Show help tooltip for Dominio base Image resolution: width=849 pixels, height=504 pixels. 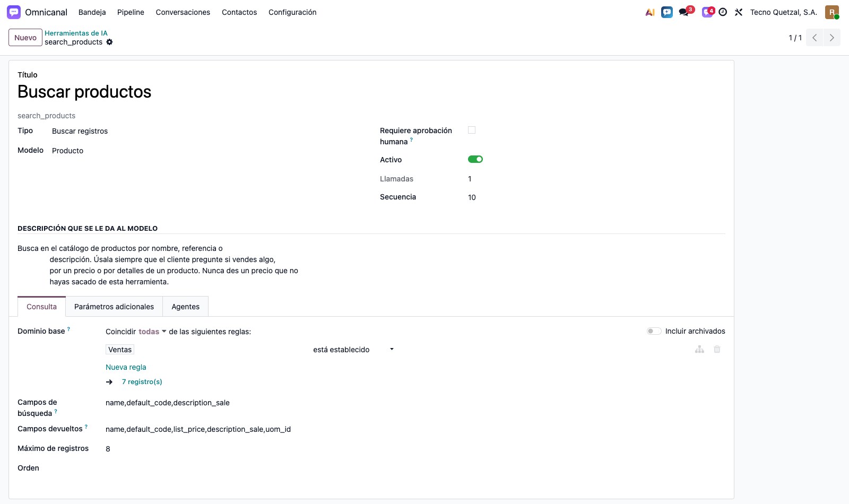pyautogui.click(x=68, y=329)
